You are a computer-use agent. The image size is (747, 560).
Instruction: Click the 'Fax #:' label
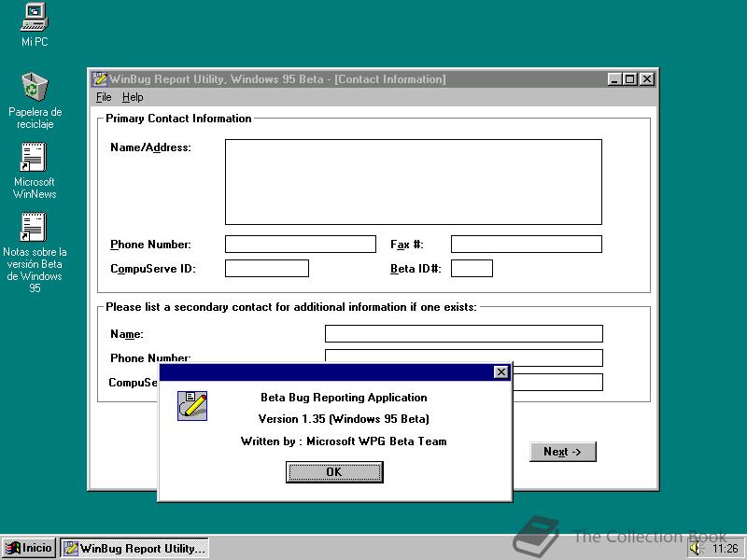coord(407,245)
